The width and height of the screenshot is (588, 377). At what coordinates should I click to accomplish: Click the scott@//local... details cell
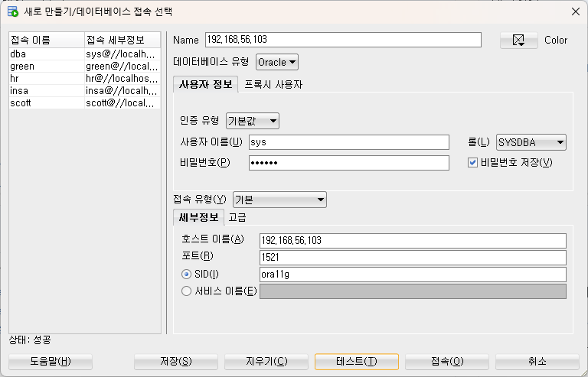(122, 103)
